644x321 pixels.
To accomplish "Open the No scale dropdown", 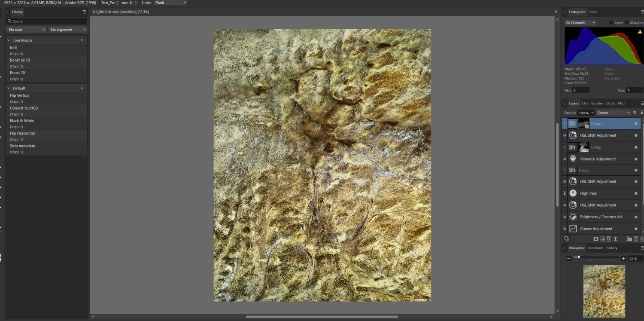I will pyautogui.click(x=27, y=30).
